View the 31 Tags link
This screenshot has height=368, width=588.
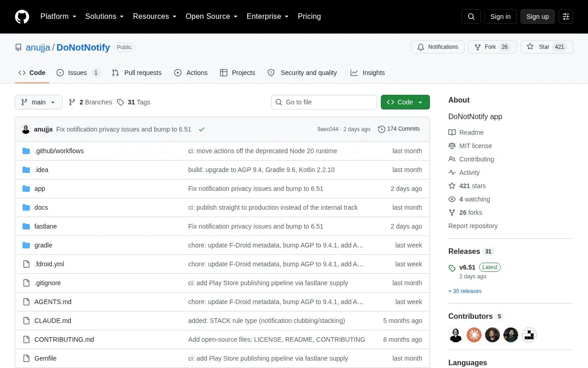[134, 102]
